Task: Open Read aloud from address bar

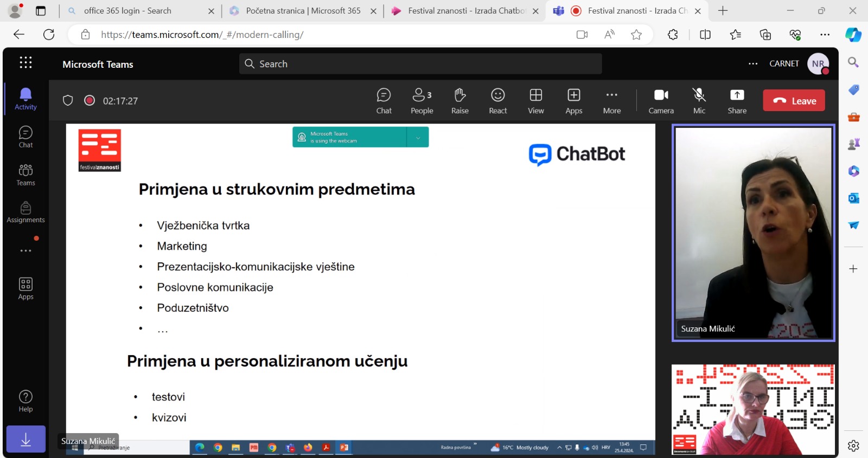Action: 609,35
